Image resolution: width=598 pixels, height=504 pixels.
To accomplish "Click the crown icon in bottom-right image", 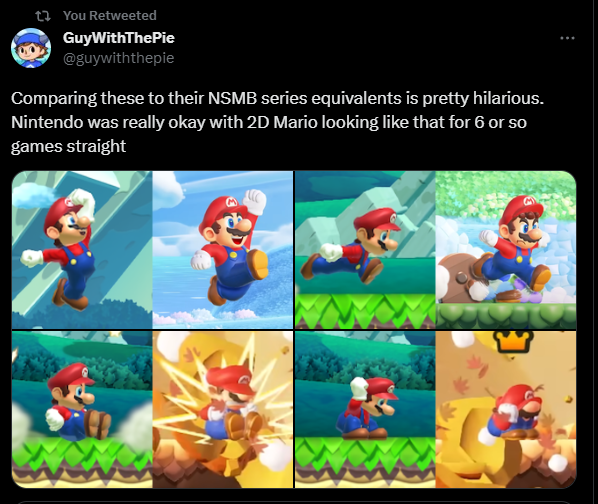I will (515, 341).
